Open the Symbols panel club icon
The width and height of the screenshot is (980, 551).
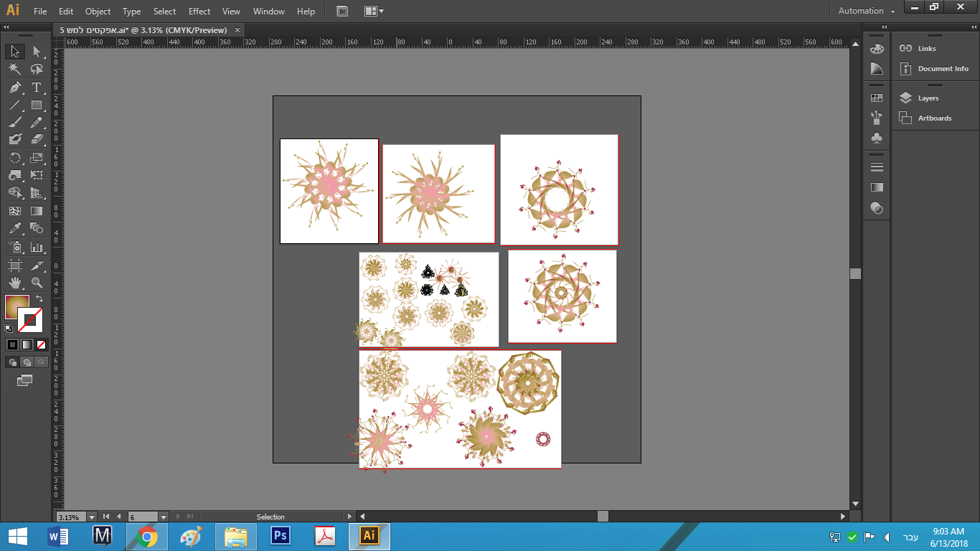pos(876,138)
